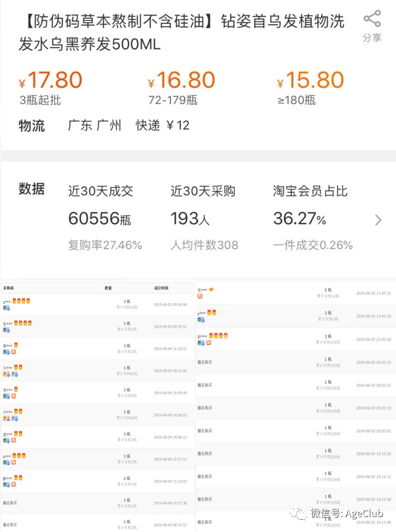Select the ¥17.80 price tier
This screenshot has height=532, width=396.
pyautogui.click(x=51, y=87)
